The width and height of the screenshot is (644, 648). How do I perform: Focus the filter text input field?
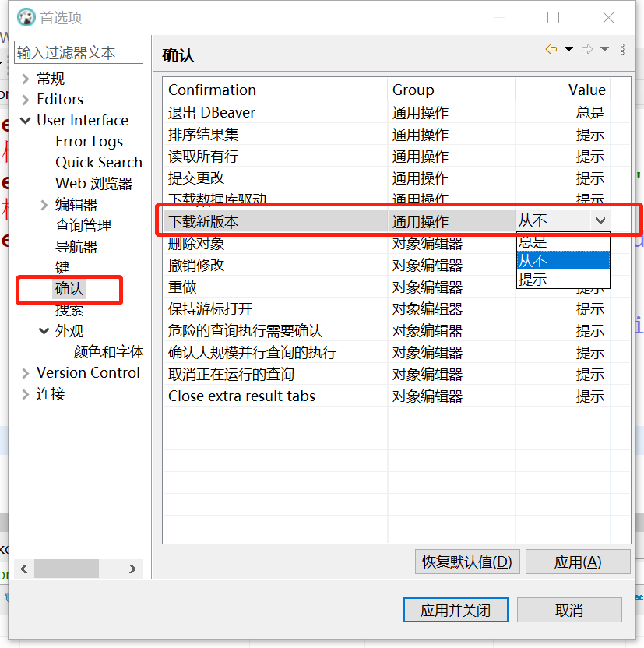point(79,52)
